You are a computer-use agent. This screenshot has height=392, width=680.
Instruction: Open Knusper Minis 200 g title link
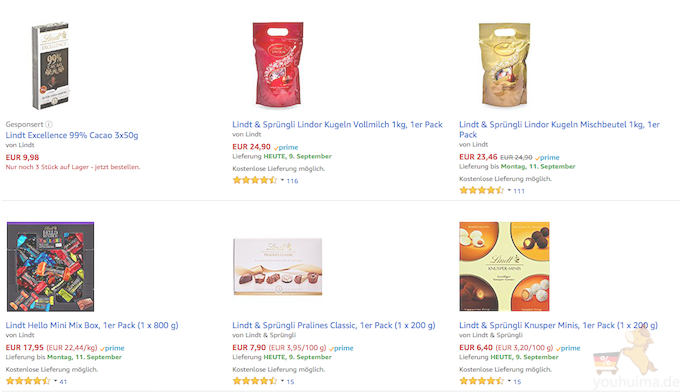coord(559,325)
